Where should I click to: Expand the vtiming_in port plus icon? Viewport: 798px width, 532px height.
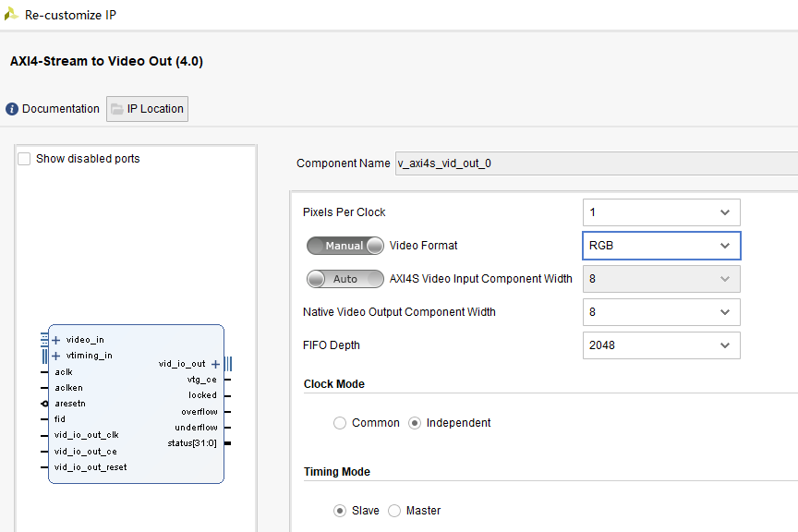pos(55,356)
